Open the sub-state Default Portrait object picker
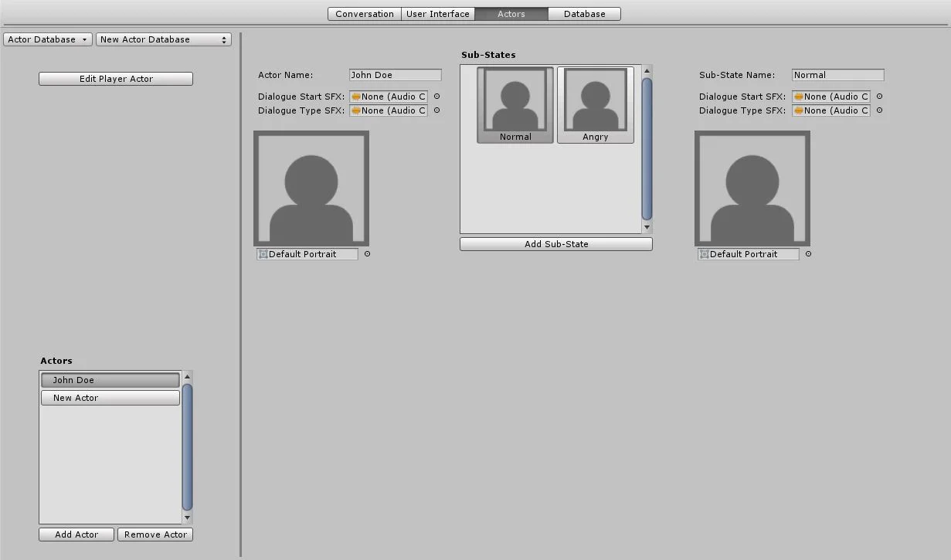The image size is (951, 560). (x=808, y=253)
